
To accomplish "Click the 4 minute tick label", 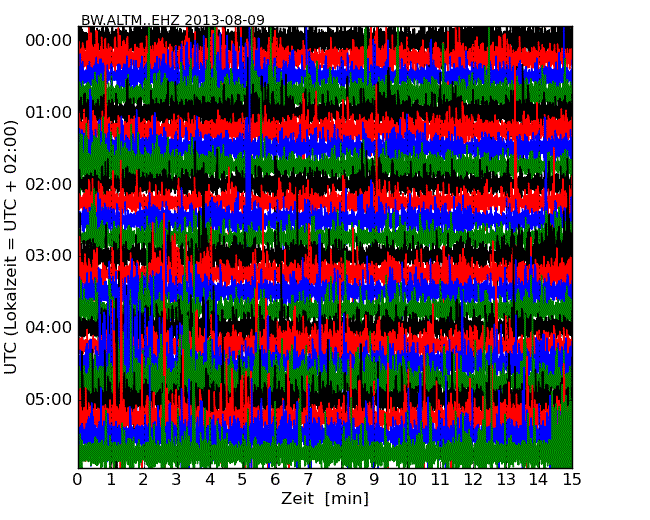I will pyautogui.click(x=209, y=480).
